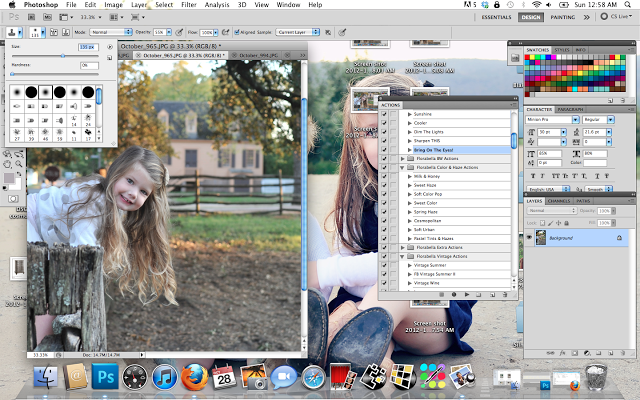Collapse the Florabella Vintage Actions folder

402,257
